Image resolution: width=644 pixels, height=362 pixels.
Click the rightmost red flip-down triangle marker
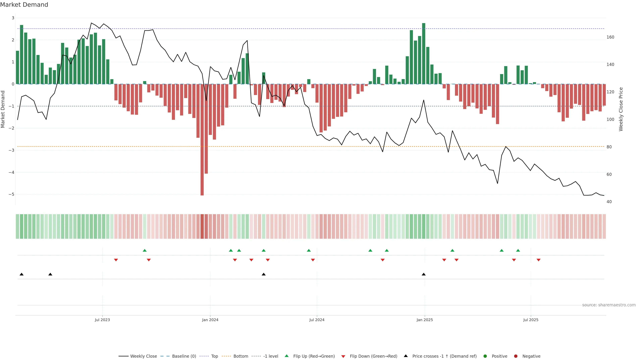(x=539, y=260)
